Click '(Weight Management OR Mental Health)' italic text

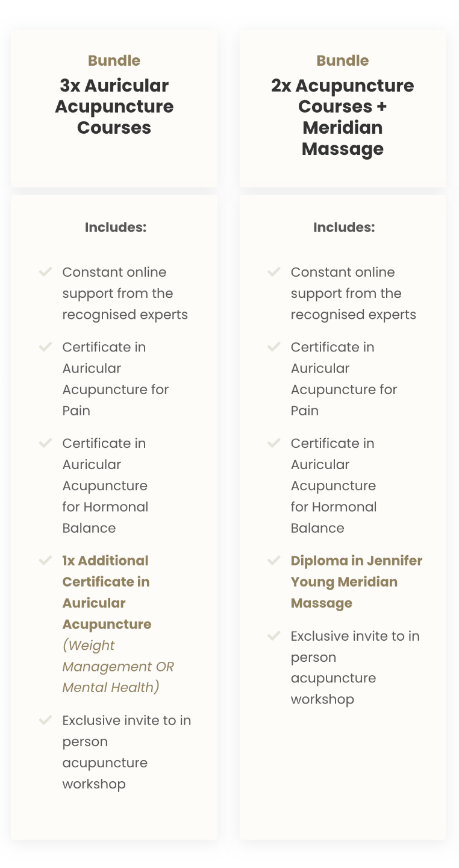tap(117, 666)
